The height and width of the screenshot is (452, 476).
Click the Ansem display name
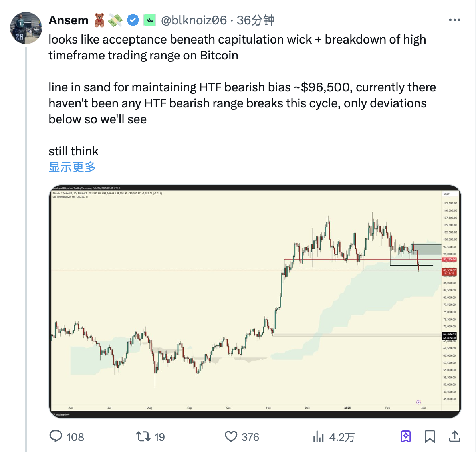point(68,20)
